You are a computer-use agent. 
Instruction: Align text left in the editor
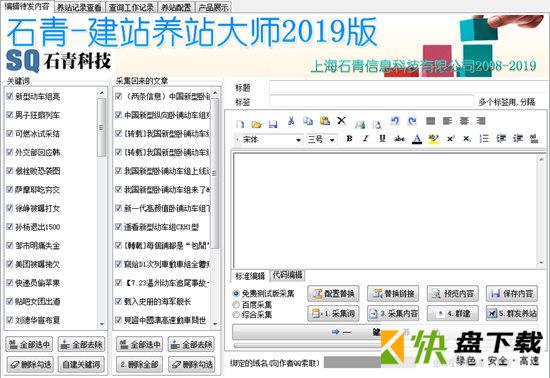tap(447, 121)
